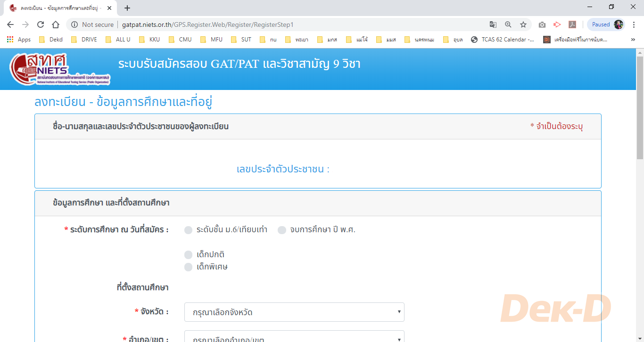Choose the เด็กปกติ option
Screen dimensions: 644x342
tap(187, 254)
